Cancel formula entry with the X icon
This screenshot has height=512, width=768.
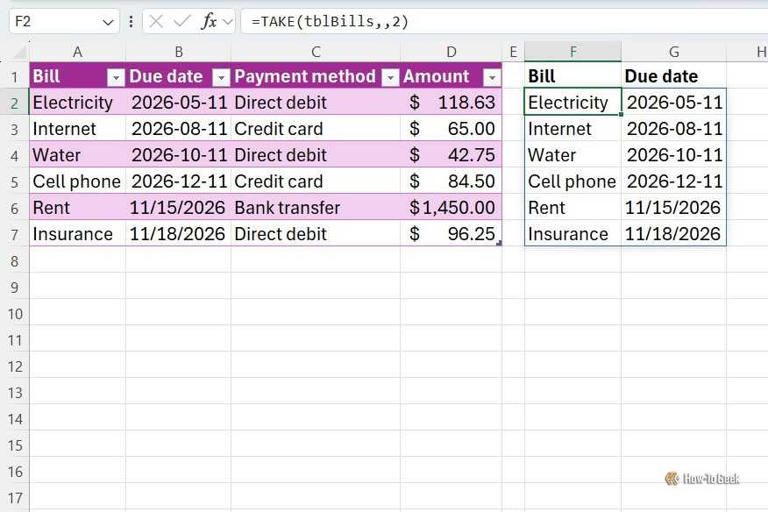tap(156, 22)
